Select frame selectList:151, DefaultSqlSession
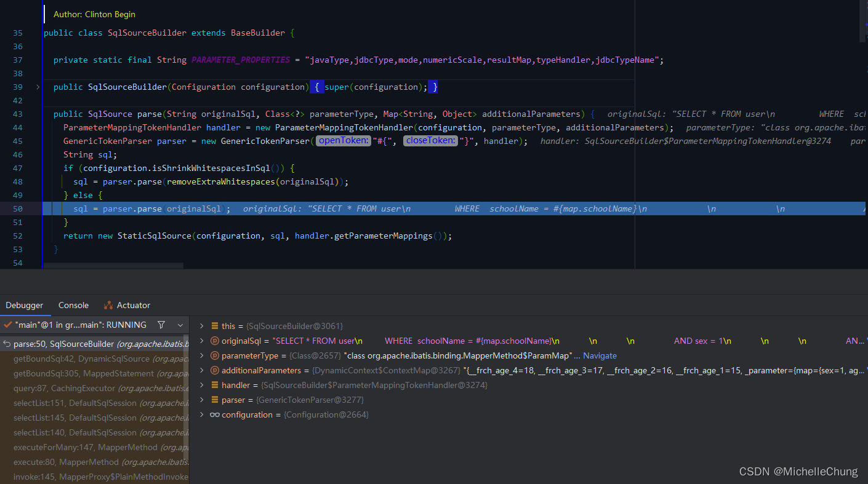Screen dimensions: 868x484 click(x=95, y=403)
